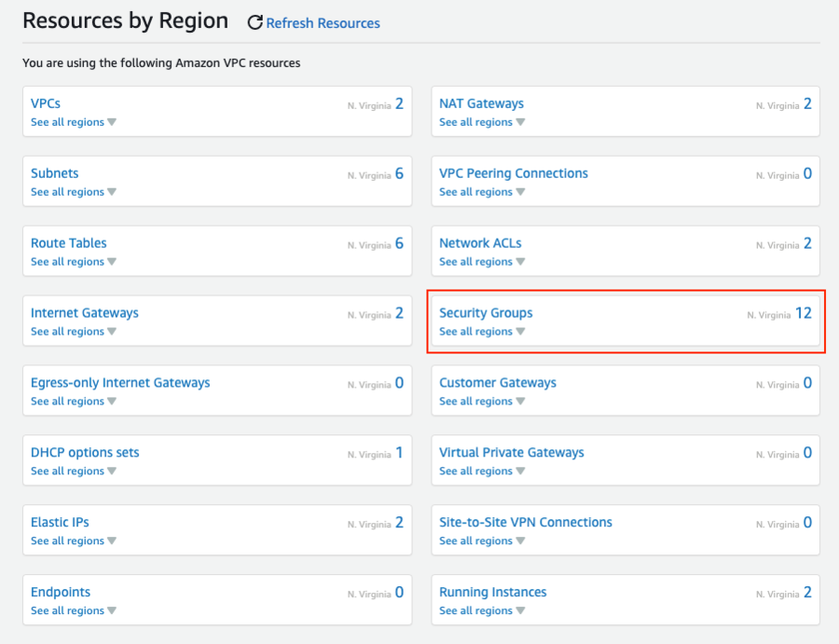Open the Running Instances link
Image resolution: width=839 pixels, height=644 pixels.
(493, 592)
